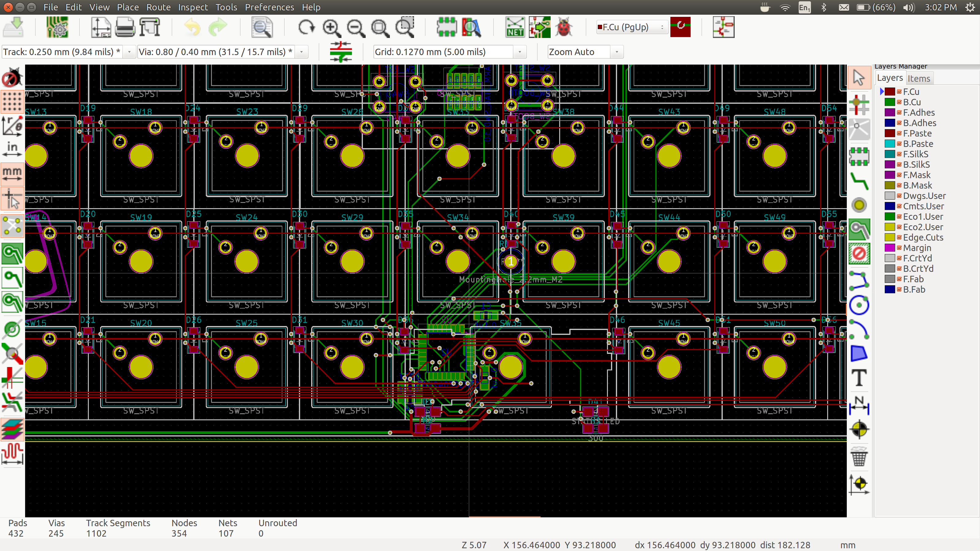Switch units to millimeters
980x551 pixels.
pyautogui.click(x=12, y=174)
